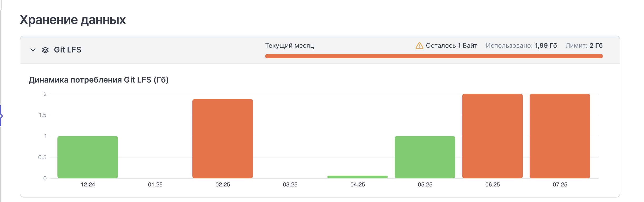The width and height of the screenshot is (644, 202).
Task: Click the Git LFS layers icon
Action: pos(45,50)
